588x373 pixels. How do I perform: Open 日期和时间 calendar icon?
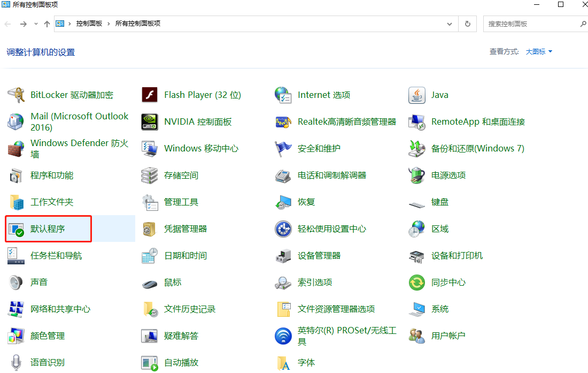pyautogui.click(x=150, y=256)
